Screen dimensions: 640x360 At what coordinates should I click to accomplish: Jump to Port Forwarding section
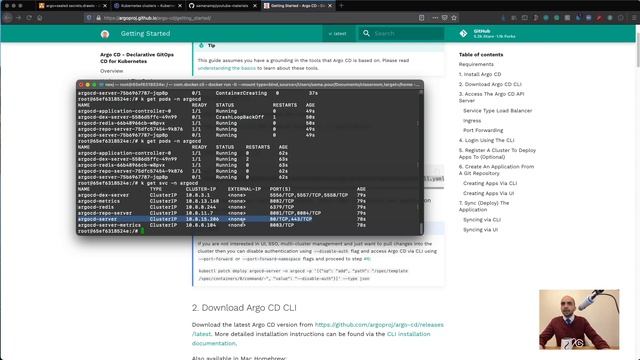483,130
